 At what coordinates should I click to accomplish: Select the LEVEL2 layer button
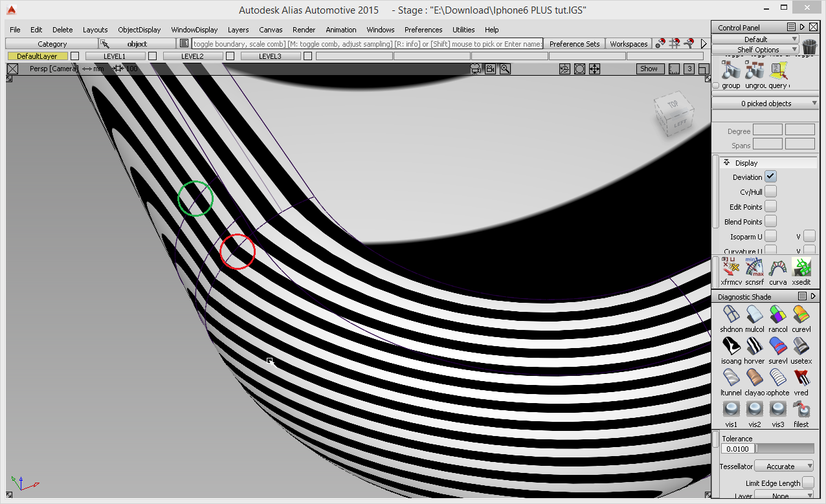(192, 56)
